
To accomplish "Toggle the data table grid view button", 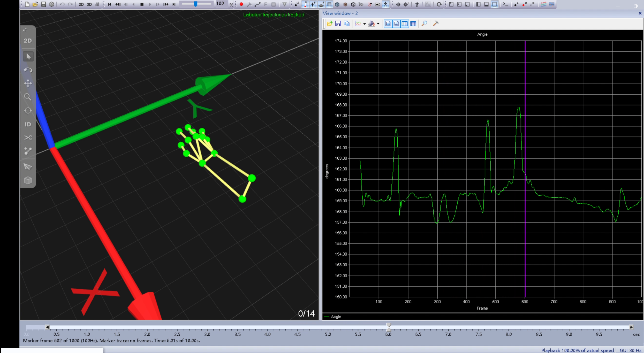I will (413, 24).
